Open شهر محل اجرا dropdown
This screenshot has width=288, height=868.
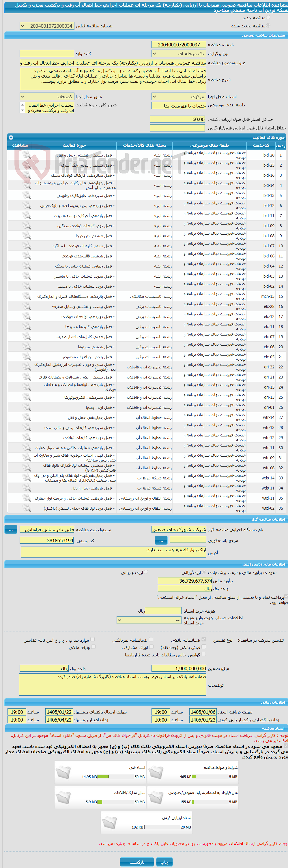coord(47,97)
